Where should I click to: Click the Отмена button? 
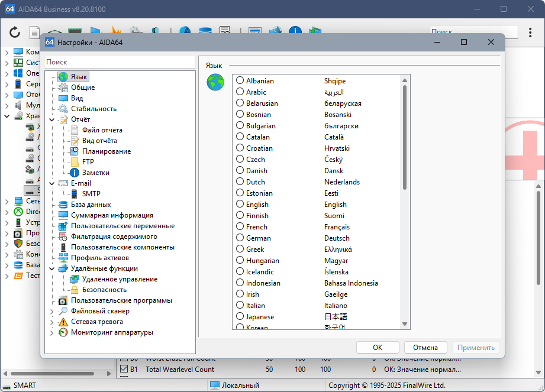(425, 348)
